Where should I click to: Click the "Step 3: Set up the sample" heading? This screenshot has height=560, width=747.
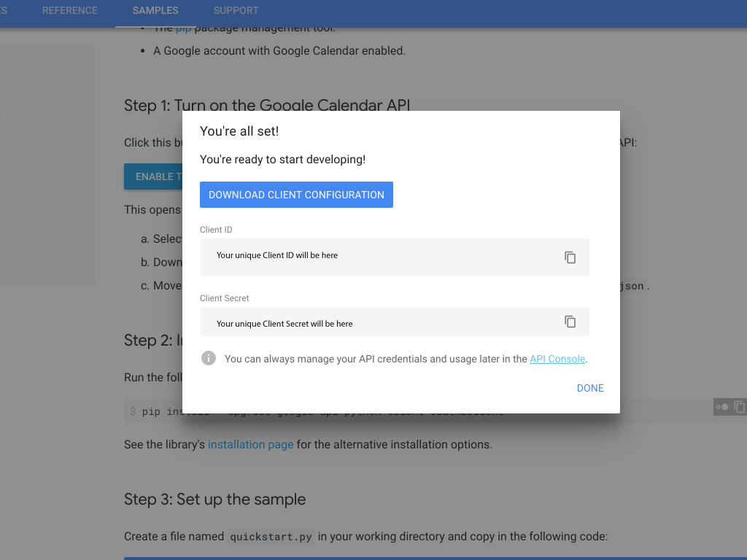point(215,499)
